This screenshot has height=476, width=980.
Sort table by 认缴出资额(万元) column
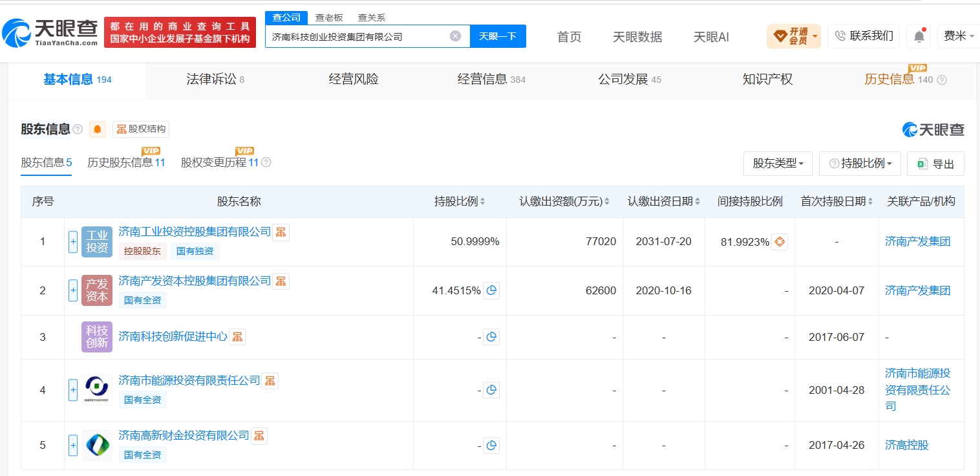[564, 202]
